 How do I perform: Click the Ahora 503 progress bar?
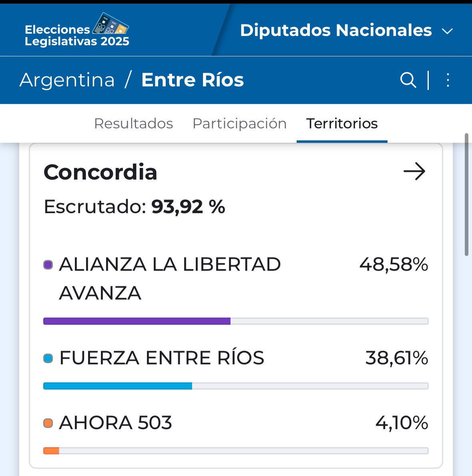coord(235,451)
